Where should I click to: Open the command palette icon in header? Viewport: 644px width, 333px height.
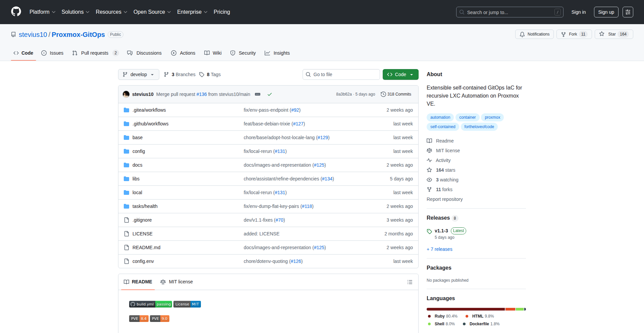coord(628,12)
